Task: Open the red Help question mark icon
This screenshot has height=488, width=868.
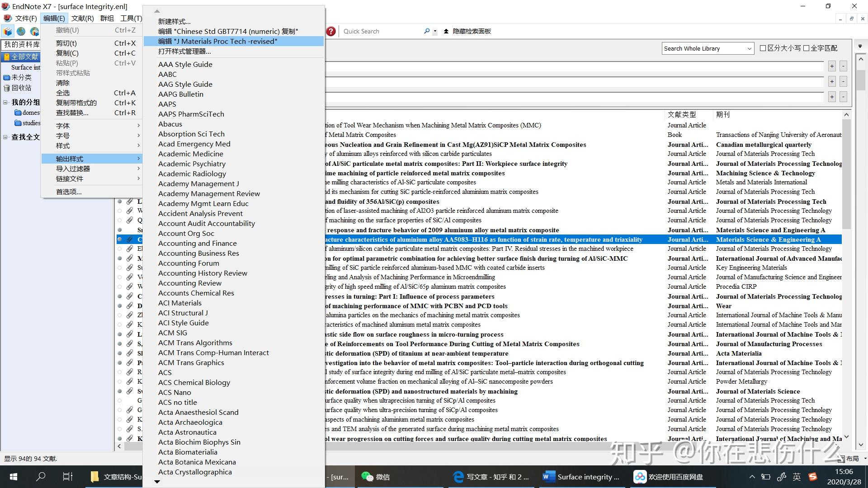Action: (x=331, y=31)
